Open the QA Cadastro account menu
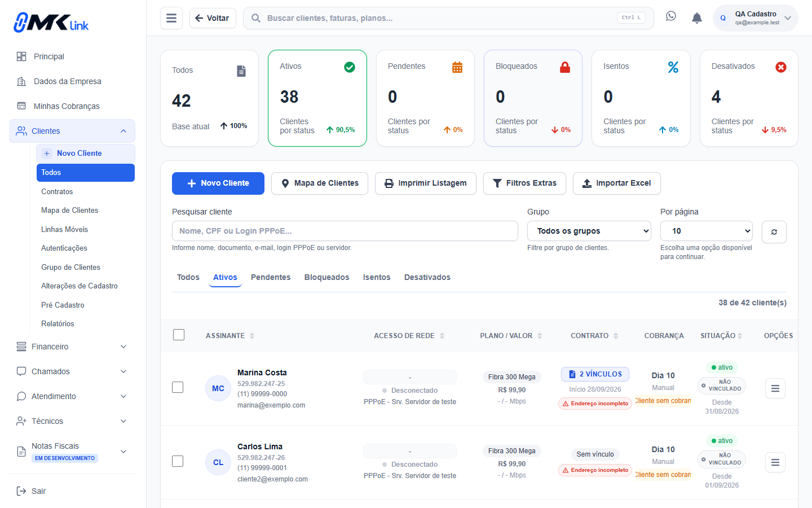This screenshot has height=508, width=812. 756,18
